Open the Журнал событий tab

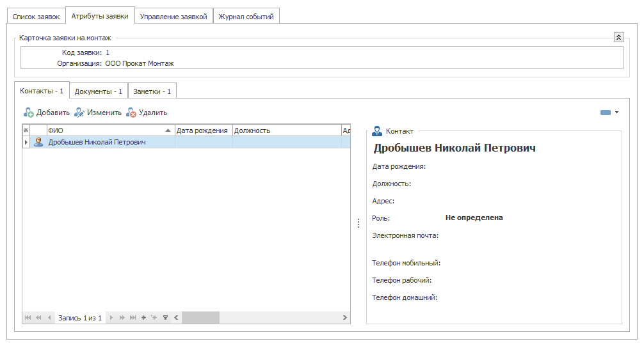pyautogui.click(x=246, y=17)
